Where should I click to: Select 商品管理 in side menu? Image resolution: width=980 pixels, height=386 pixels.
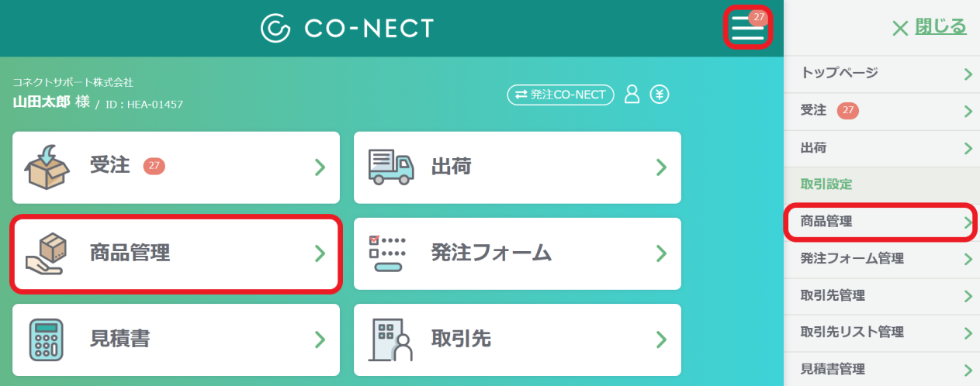coord(882,222)
